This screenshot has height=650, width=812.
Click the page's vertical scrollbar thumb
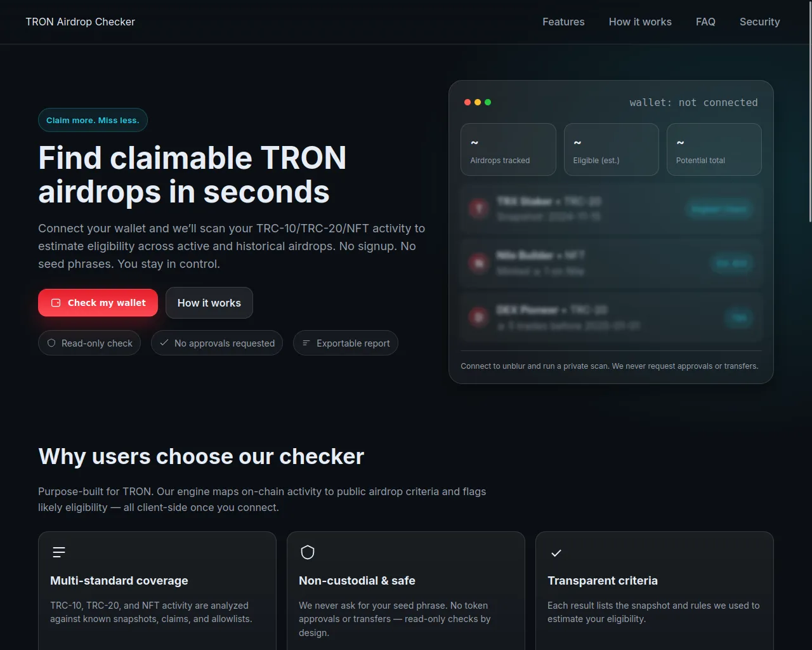point(809,111)
